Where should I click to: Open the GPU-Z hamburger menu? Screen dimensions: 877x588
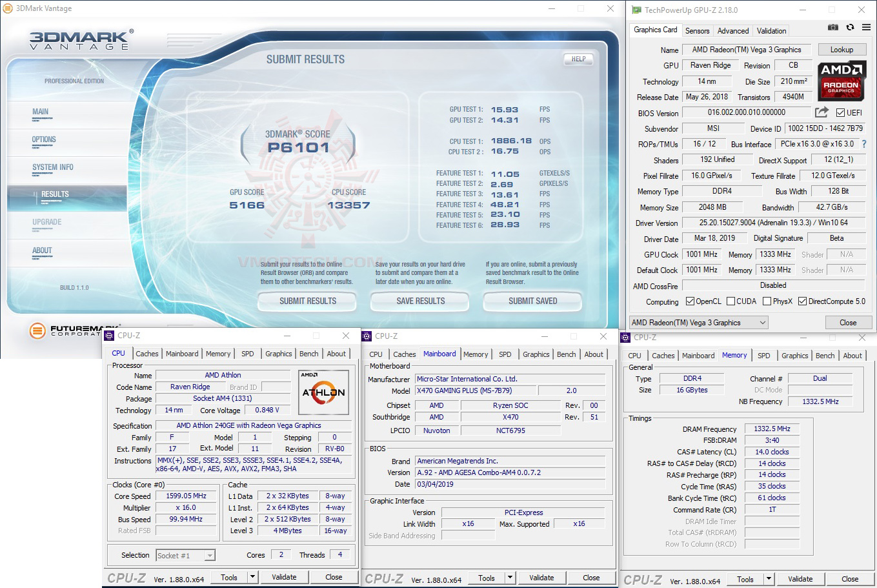point(866,27)
